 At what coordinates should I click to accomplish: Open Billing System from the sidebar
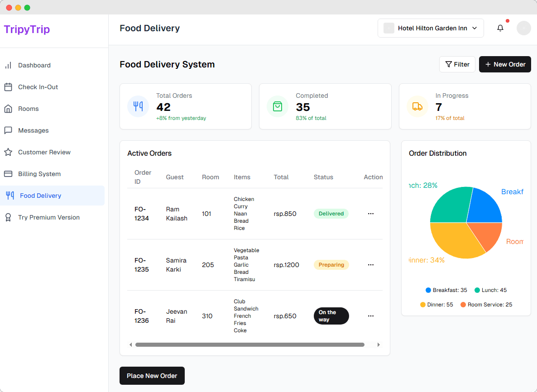[39, 174]
